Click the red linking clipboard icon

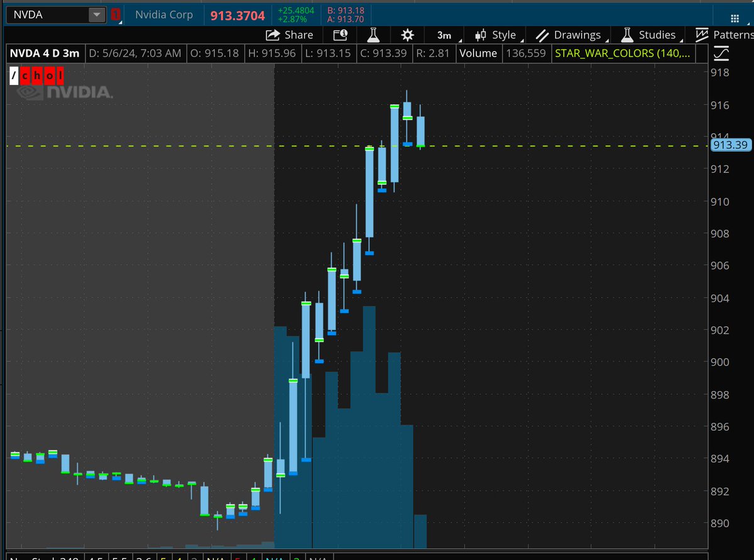(x=115, y=15)
